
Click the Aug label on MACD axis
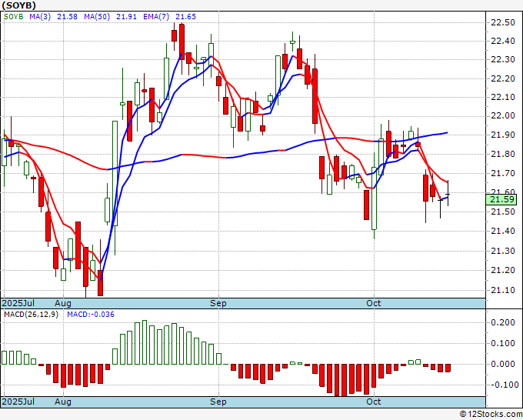63,402
